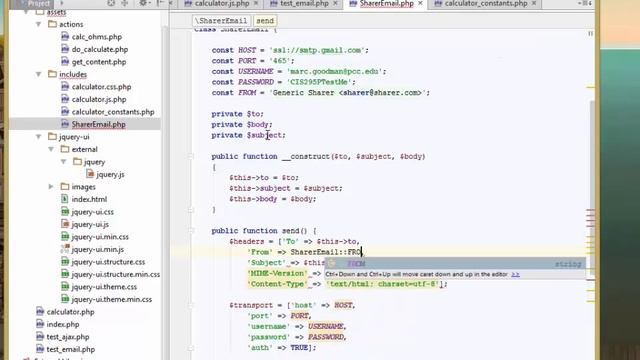Select the SharerEmail.php editor tab
The height and width of the screenshot is (360, 640).
point(386,3)
